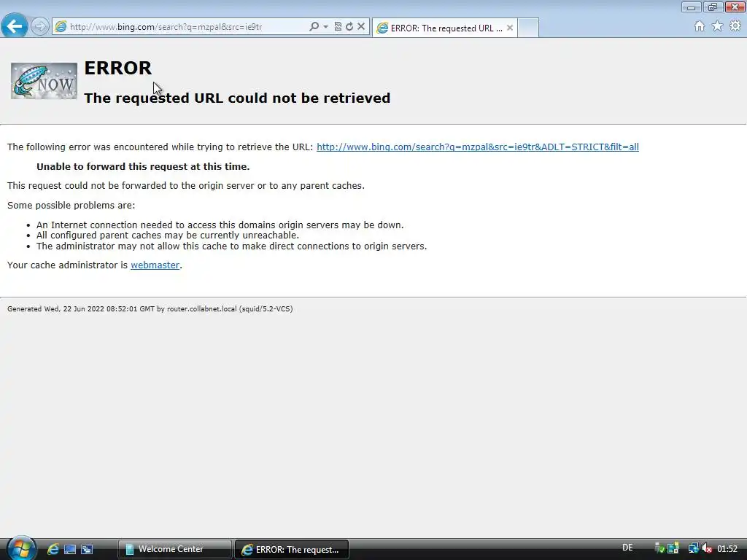Click the Squid NOW logo image
Screen dimensions: 747x560
tap(44, 81)
